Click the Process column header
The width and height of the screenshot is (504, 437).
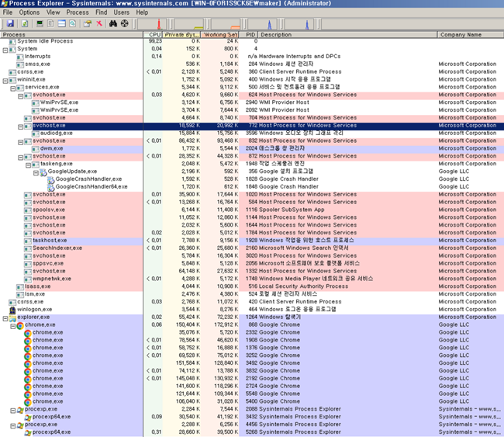click(x=71, y=34)
